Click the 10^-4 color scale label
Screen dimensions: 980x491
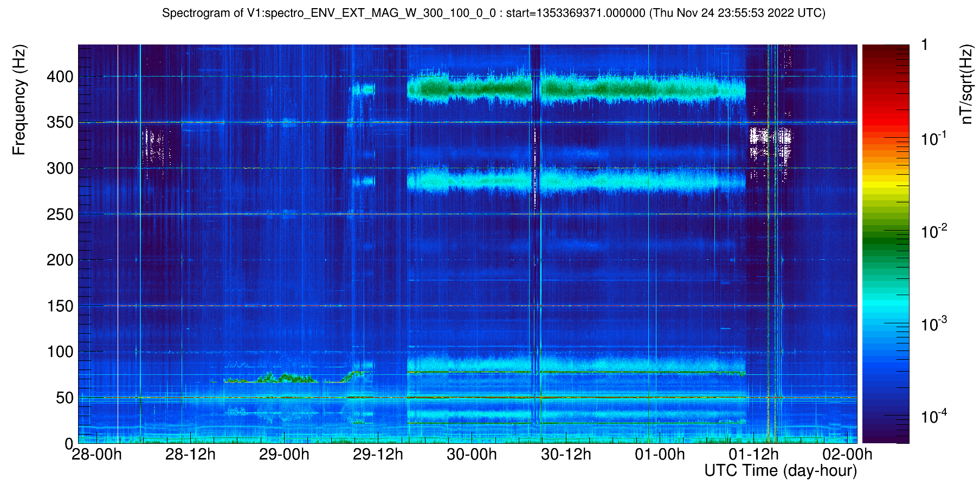(934, 417)
